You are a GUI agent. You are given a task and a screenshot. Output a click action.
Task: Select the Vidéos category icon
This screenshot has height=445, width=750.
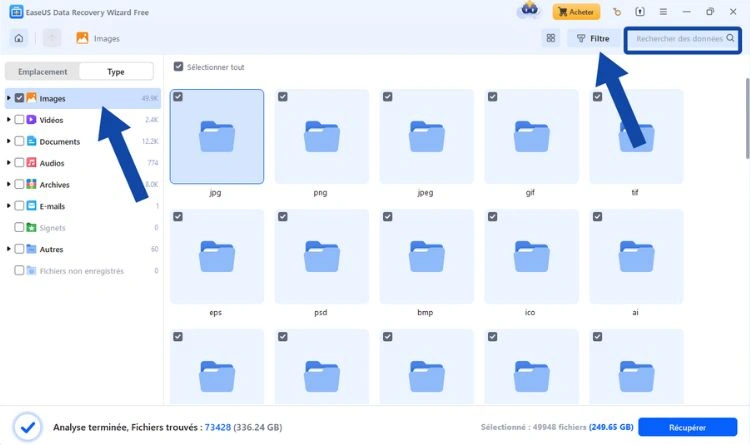click(x=31, y=120)
